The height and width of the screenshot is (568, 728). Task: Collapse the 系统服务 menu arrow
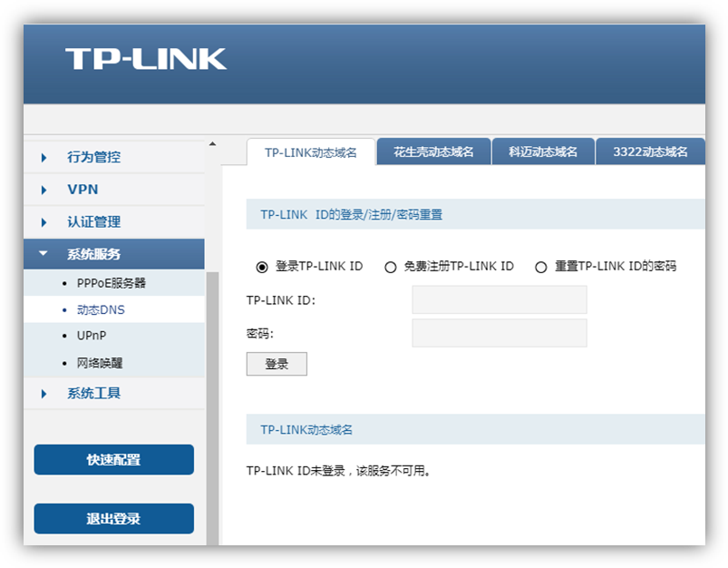[44, 253]
